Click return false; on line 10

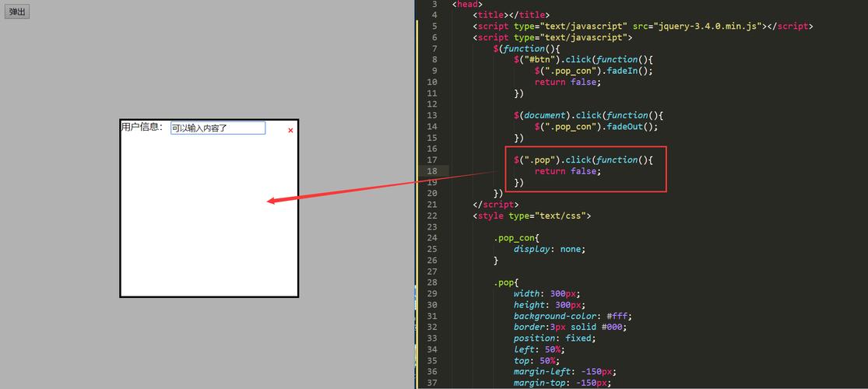point(568,82)
